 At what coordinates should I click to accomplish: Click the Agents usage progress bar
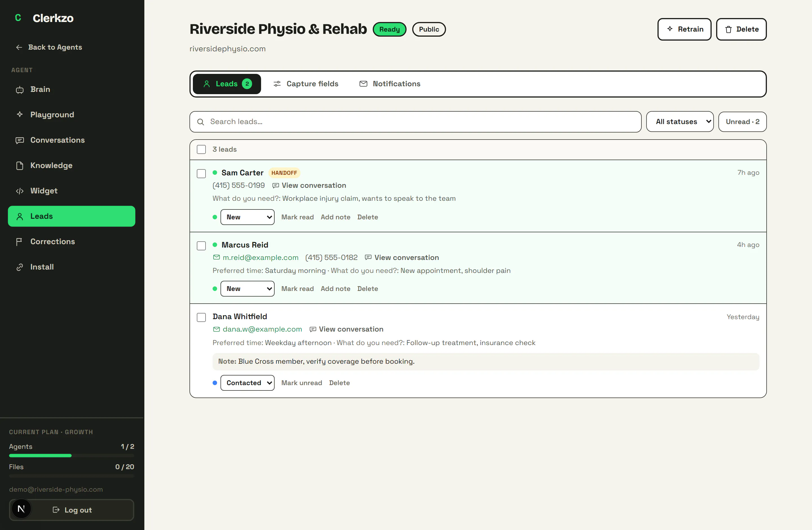(72, 456)
